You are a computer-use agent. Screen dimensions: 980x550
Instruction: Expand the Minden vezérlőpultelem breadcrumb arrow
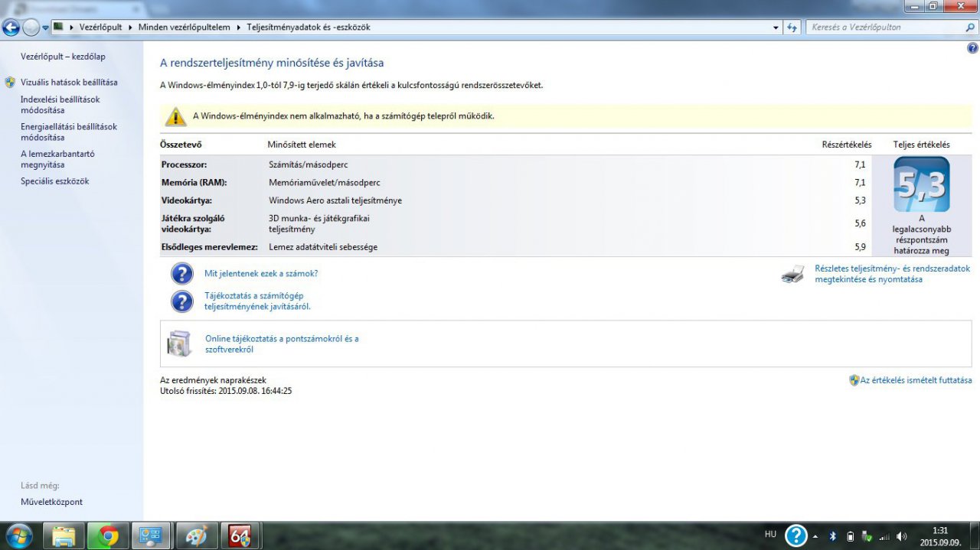coord(238,28)
